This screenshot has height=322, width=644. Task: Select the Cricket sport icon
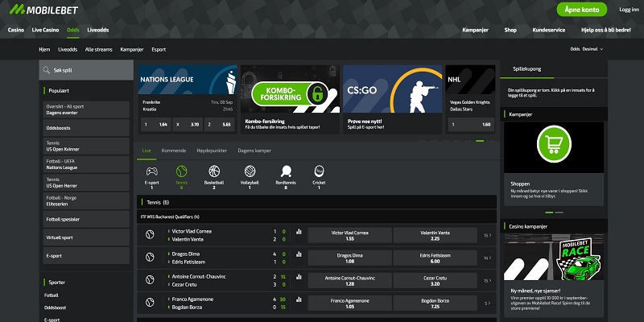(x=319, y=171)
